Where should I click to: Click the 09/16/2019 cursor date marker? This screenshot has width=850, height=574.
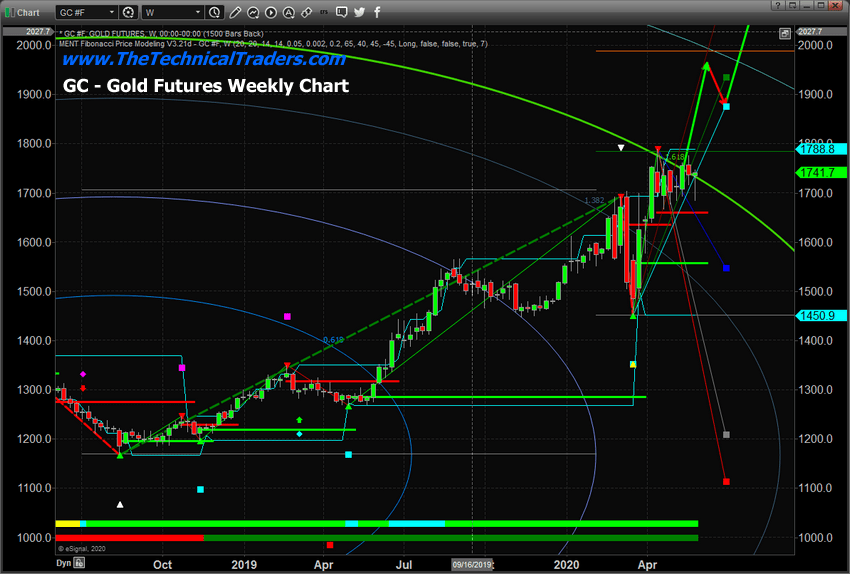tap(472, 565)
